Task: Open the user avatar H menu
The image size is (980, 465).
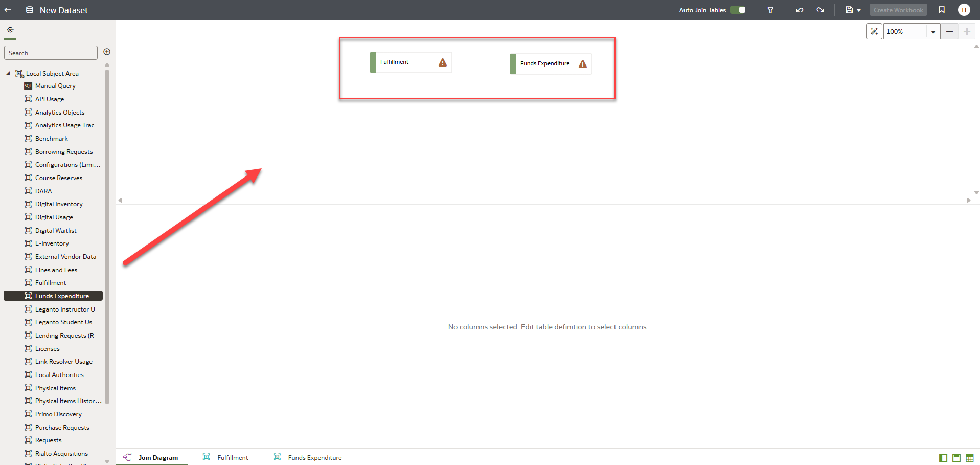Action: (964, 10)
